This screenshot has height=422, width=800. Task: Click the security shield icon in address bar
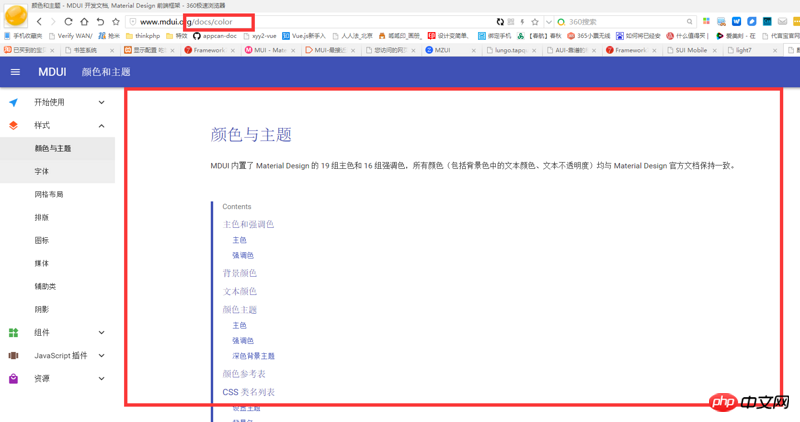[133, 22]
